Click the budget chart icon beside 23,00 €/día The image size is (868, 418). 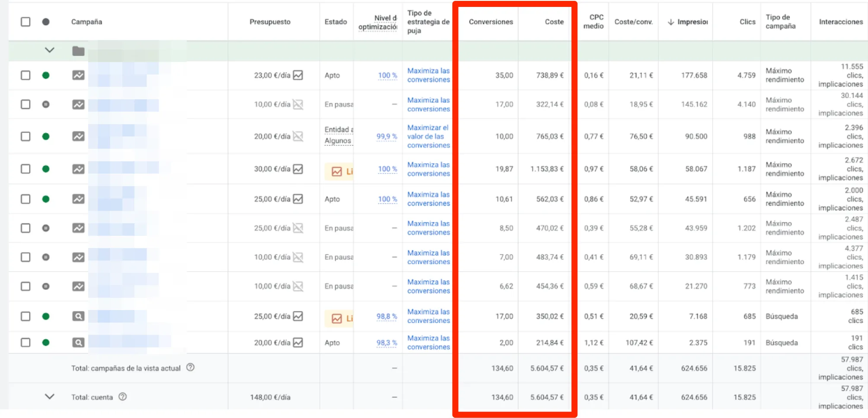(298, 75)
